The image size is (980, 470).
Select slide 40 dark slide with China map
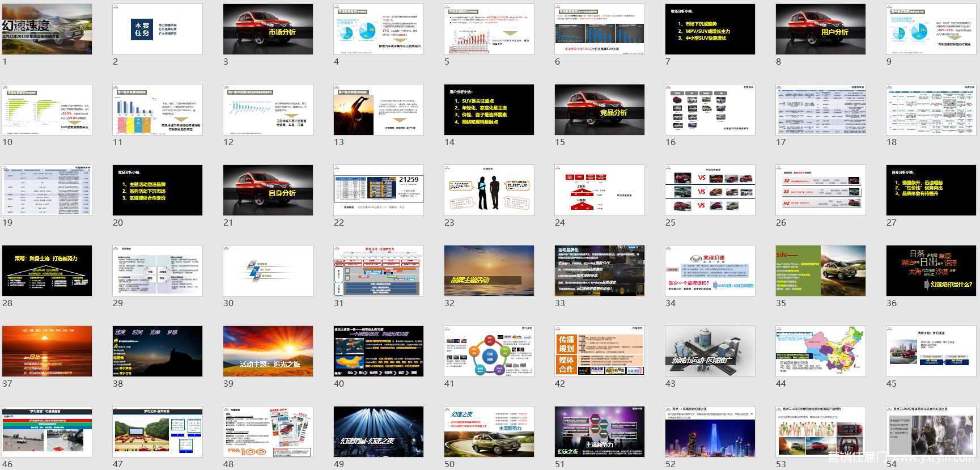pos(379,352)
